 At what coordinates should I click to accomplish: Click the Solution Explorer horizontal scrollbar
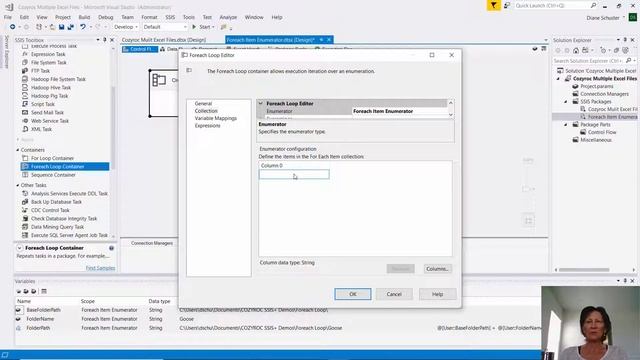[x=584, y=270]
